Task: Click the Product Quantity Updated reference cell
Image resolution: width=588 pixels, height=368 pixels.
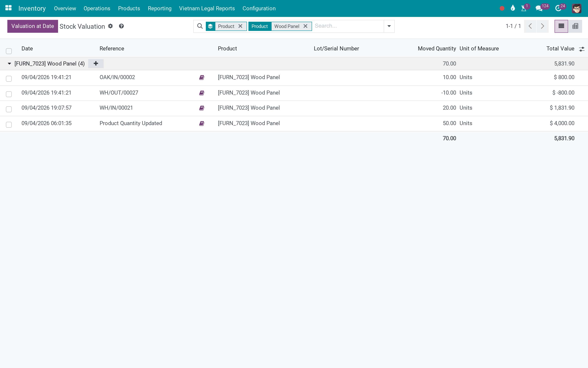Action: (x=131, y=123)
